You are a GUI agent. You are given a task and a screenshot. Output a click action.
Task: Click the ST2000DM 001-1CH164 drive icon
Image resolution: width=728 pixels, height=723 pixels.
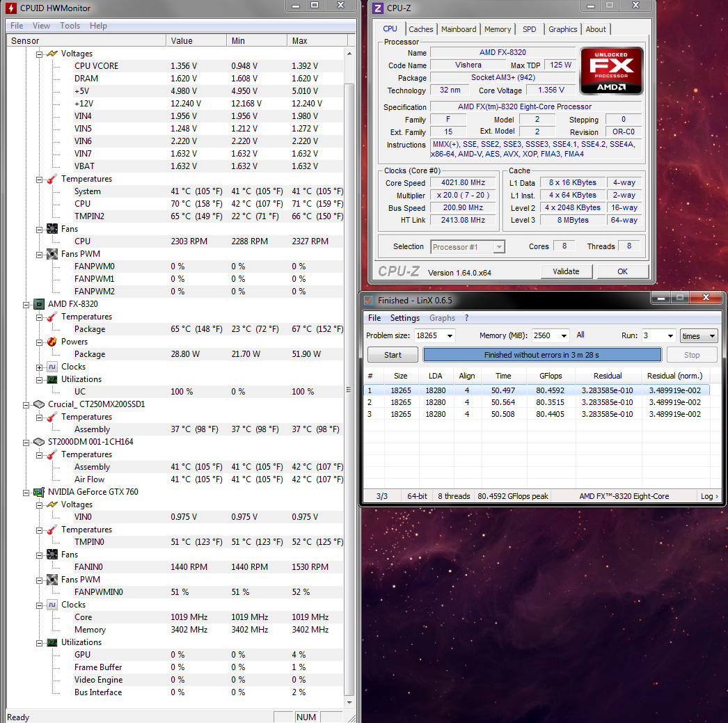point(39,443)
